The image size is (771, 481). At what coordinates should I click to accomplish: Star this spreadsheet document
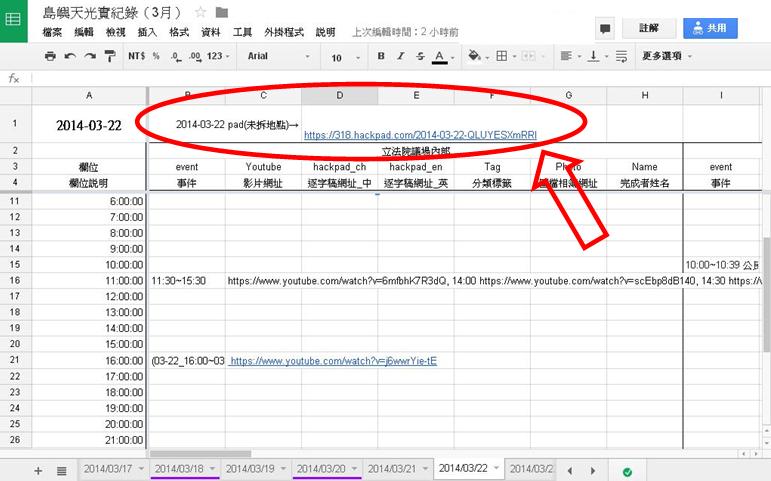[200, 12]
